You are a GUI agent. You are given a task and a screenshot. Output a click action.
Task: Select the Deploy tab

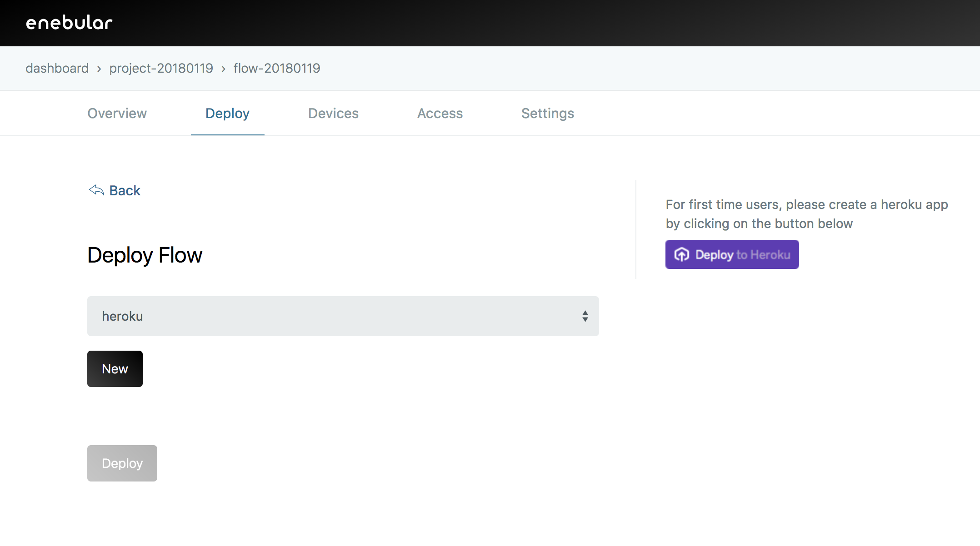coord(227,113)
